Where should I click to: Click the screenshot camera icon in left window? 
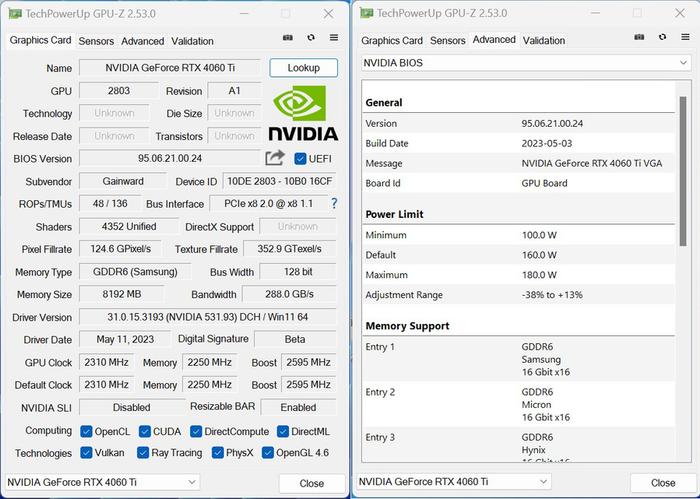pos(288,38)
